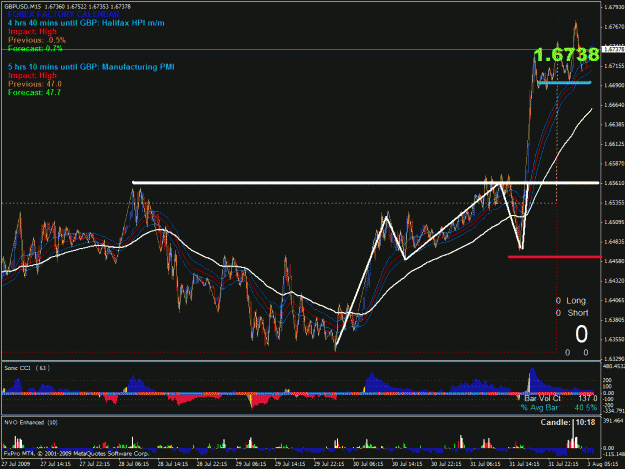Select the current price tag on price axis
This screenshot has height=469, width=625.
[x=613, y=49]
